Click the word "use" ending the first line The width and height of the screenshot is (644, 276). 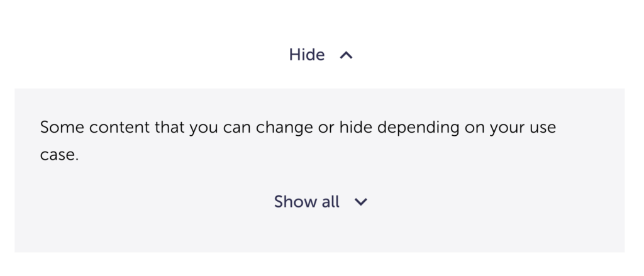pyautogui.click(x=543, y=128)
